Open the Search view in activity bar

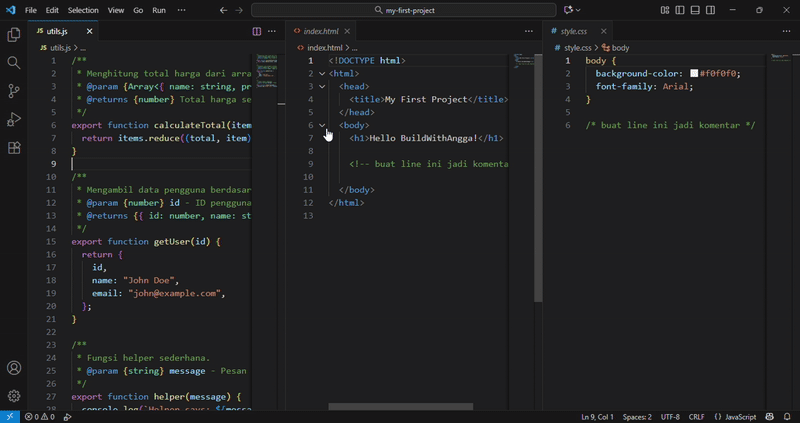point(14,63)
